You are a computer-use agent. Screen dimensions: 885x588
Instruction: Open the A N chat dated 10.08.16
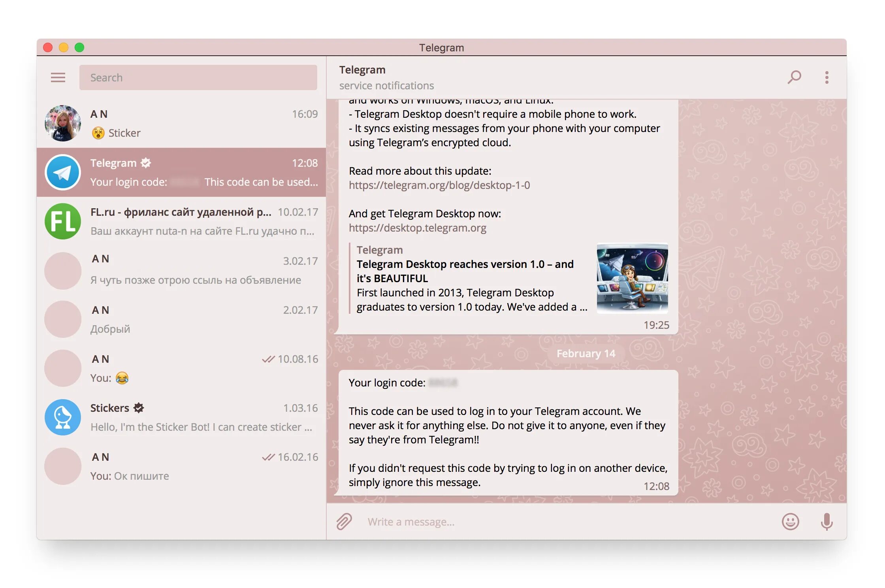[x=181, y=368]
